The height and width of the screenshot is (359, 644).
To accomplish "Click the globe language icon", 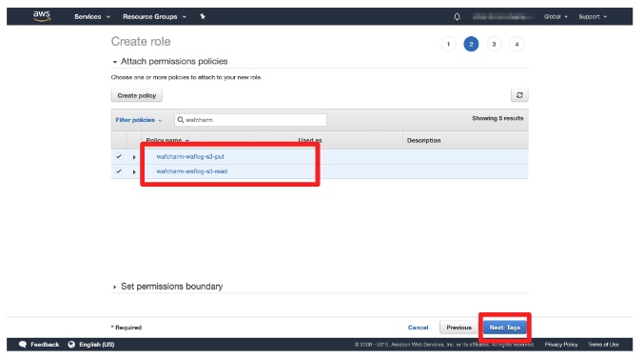I will (x=71, y=345).
